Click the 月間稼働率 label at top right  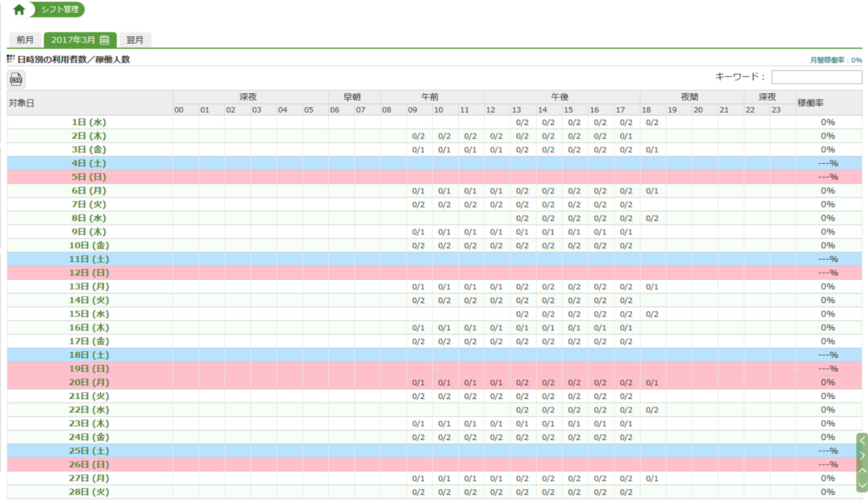[836, 60]
